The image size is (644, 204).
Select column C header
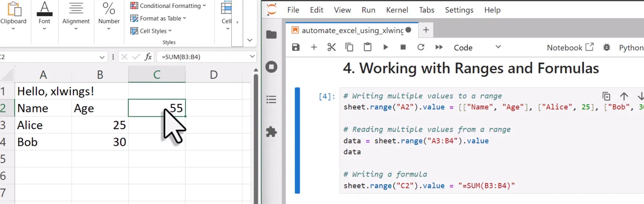(x=157, y=74)
